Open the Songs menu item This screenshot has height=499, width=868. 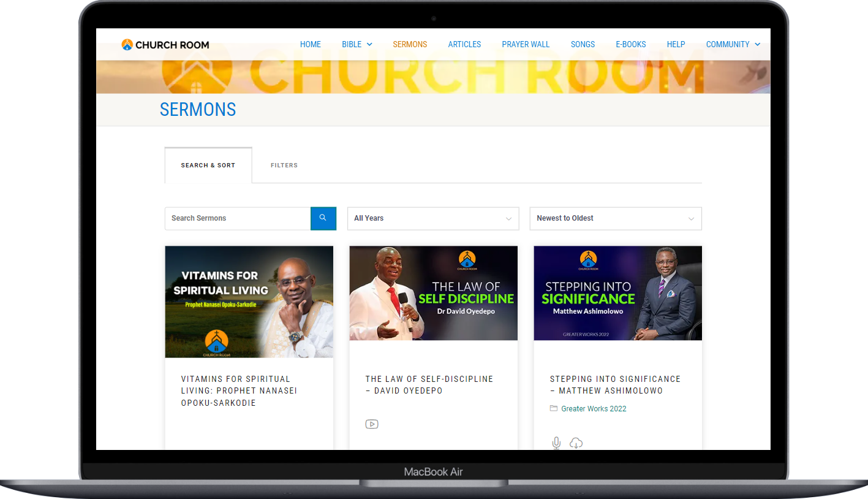(583, 44)
